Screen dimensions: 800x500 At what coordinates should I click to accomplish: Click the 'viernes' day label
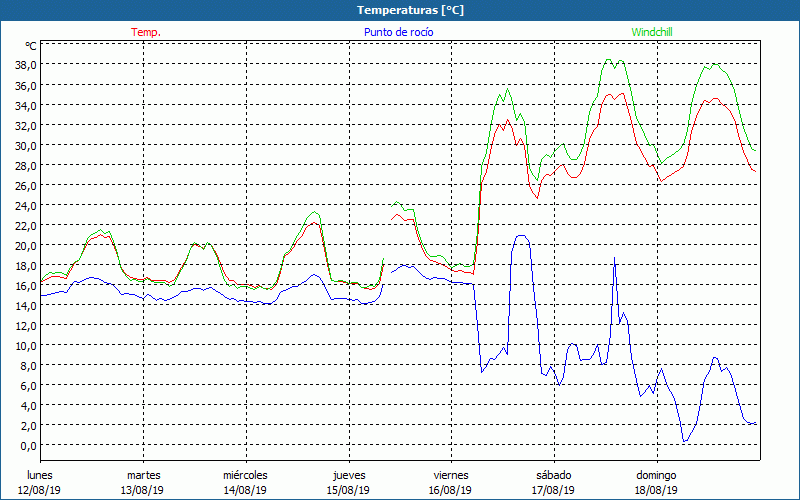[451, 475]
